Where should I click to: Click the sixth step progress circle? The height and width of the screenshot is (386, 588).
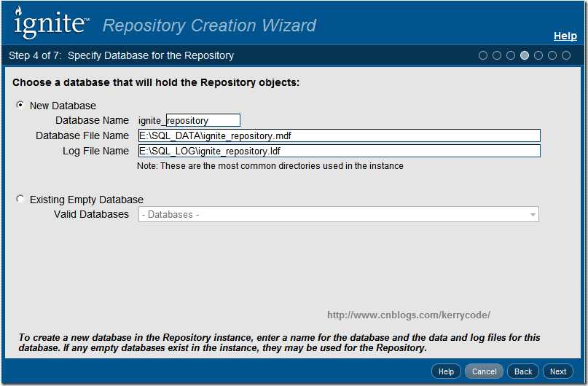552,55
